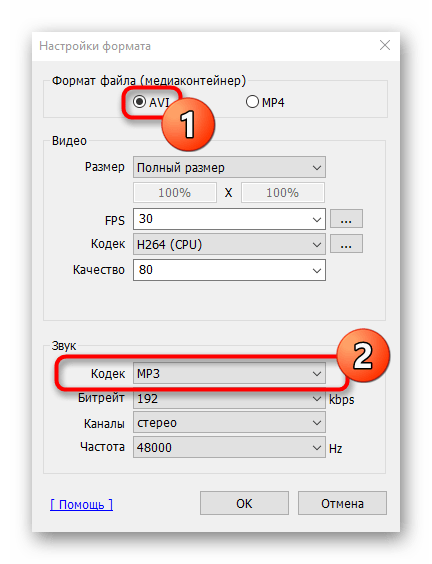Open the Размер video size dropdown
This screenshot has height=564, width=432.
coord(229,167)
